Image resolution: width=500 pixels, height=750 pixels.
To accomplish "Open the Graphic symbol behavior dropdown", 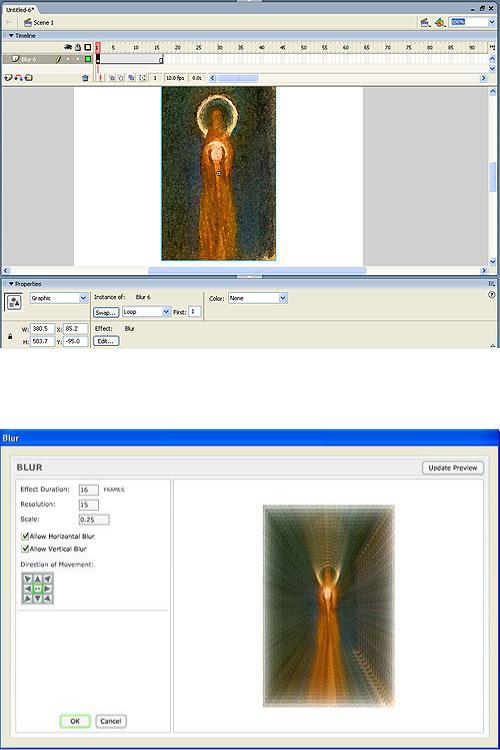I will 83,298.
